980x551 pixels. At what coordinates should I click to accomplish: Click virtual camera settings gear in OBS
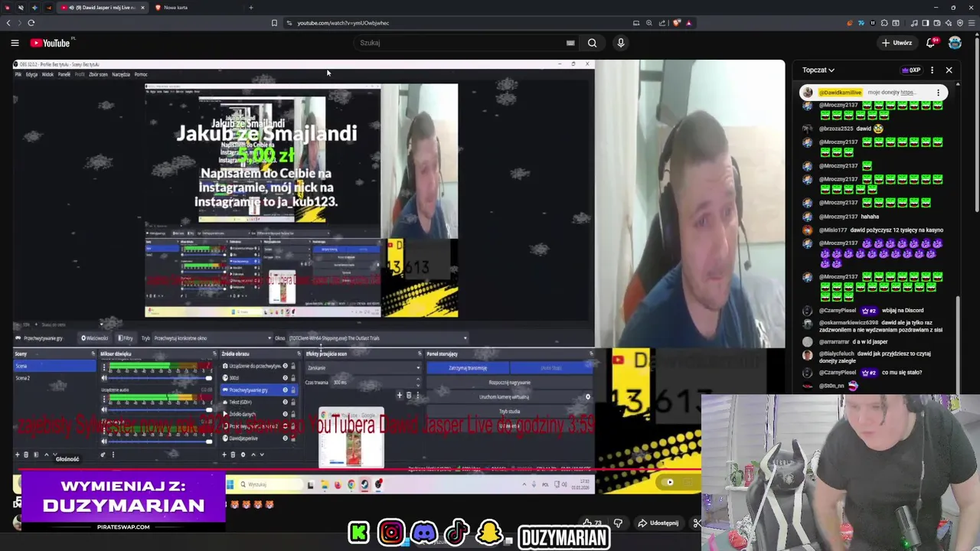pyautogui.click(x=588, y=397)
